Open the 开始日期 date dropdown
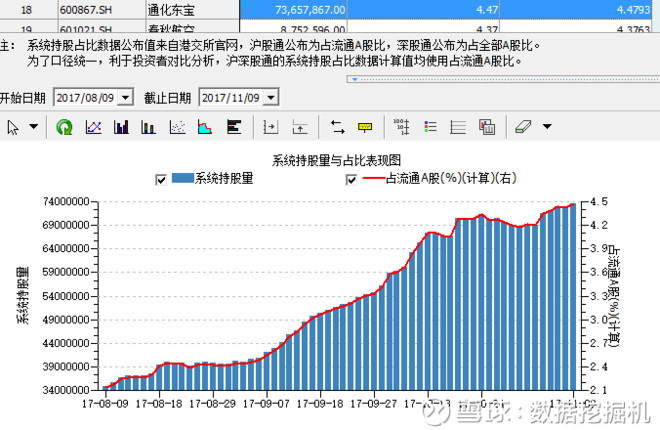Screen dimensions: 660x430 click(125, 98)
